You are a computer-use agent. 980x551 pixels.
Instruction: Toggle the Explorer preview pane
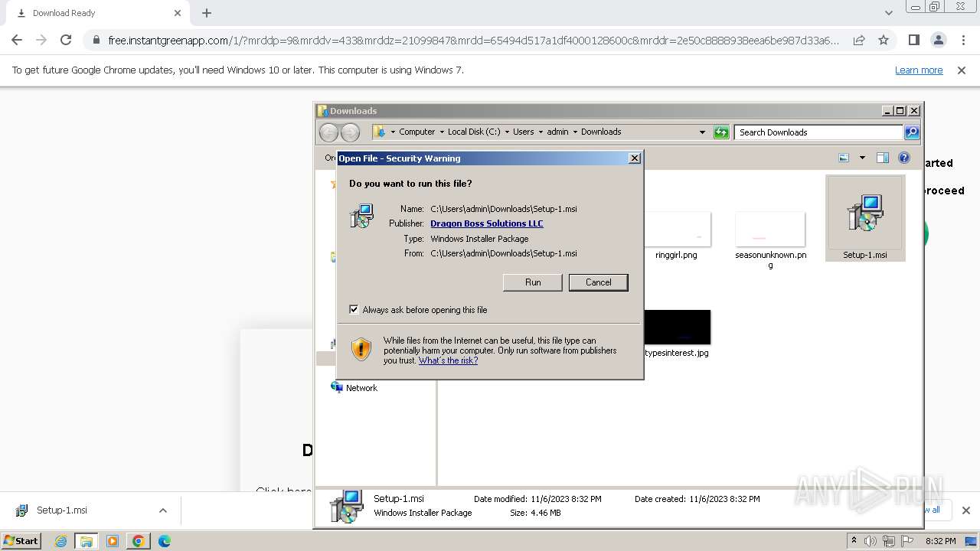pos(882,158)
